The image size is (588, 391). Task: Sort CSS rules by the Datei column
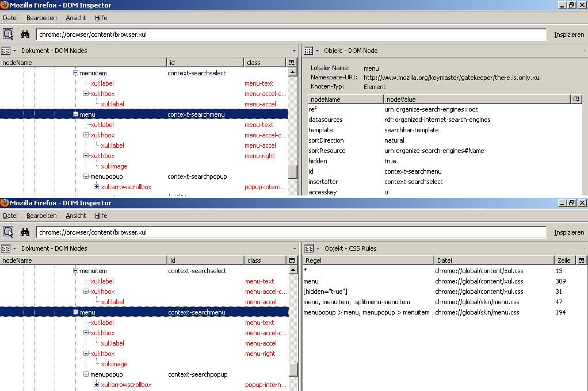[494, 260]
